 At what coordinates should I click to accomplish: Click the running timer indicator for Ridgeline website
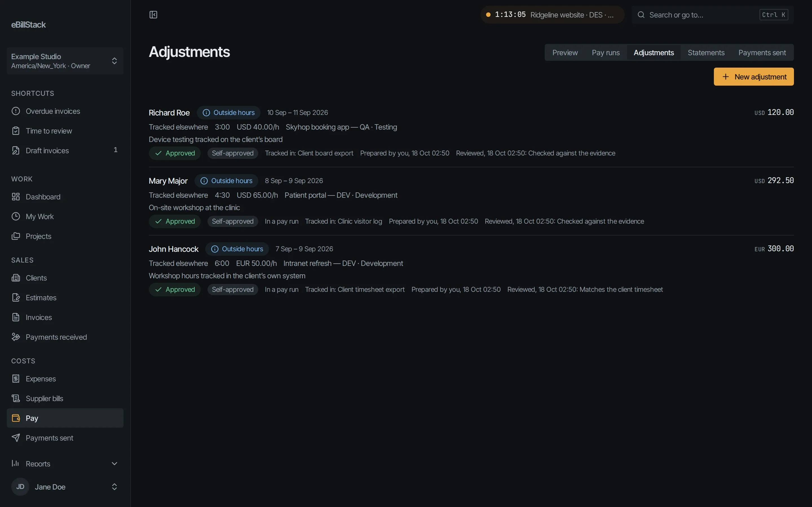click(552, 15)
